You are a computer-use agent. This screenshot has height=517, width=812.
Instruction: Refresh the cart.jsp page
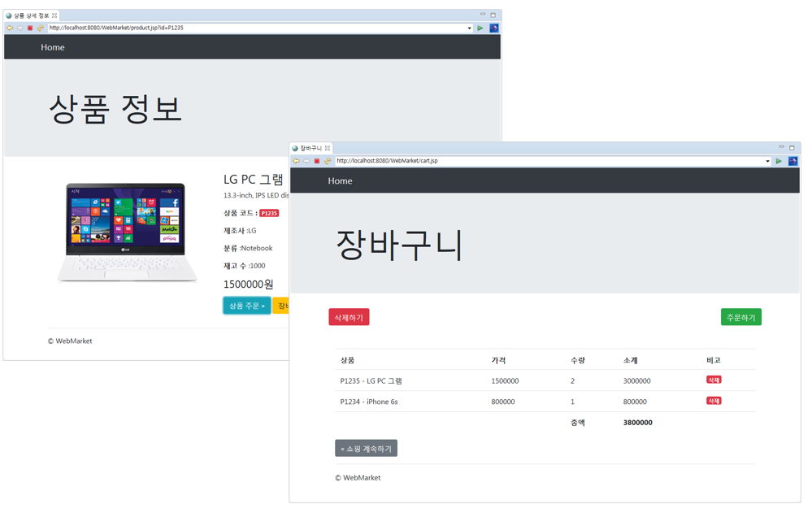(x=328, y=161)
